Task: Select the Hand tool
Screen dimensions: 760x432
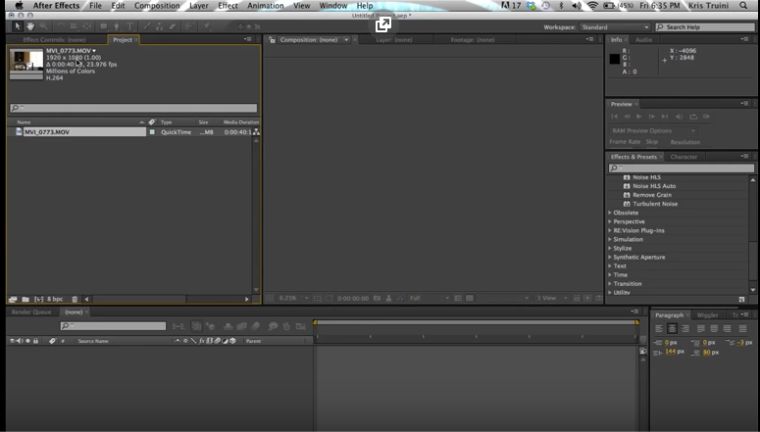Action: (30, 26)
